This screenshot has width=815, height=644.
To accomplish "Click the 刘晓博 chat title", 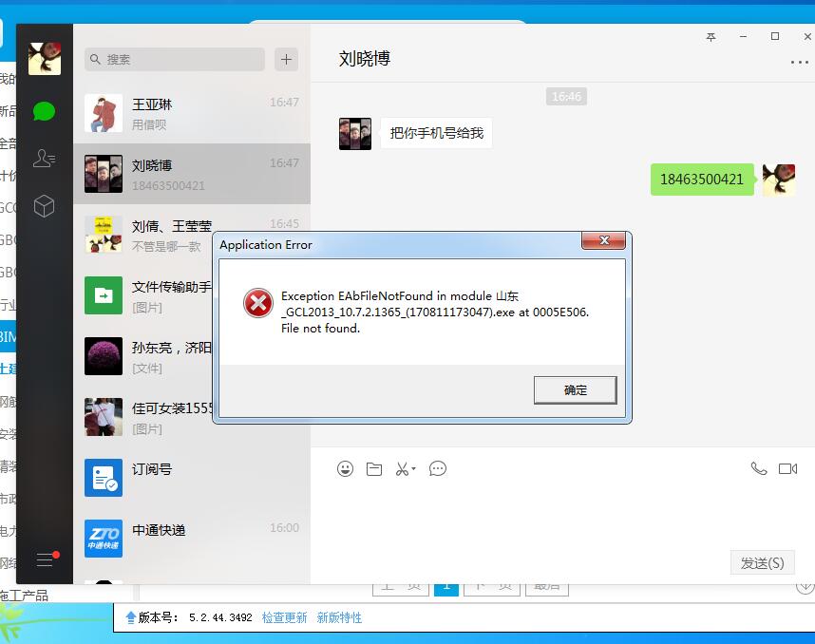I will 365,58.
